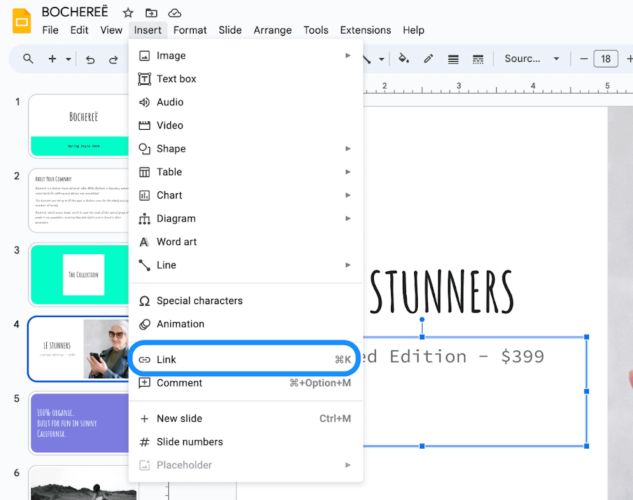The image size is (633, 500).
Task: Choose Audio from Insert menu
Action: 245,102
